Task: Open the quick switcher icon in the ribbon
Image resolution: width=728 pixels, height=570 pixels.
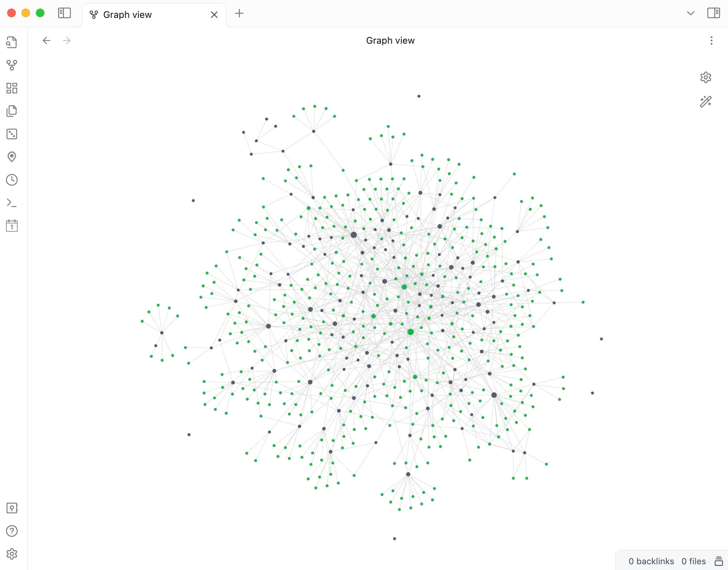Action: pos(12,42)
